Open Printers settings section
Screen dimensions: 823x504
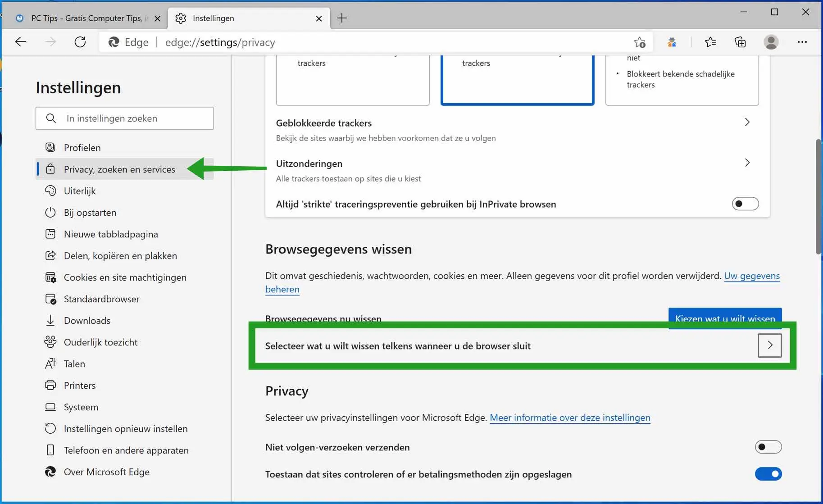125,385
